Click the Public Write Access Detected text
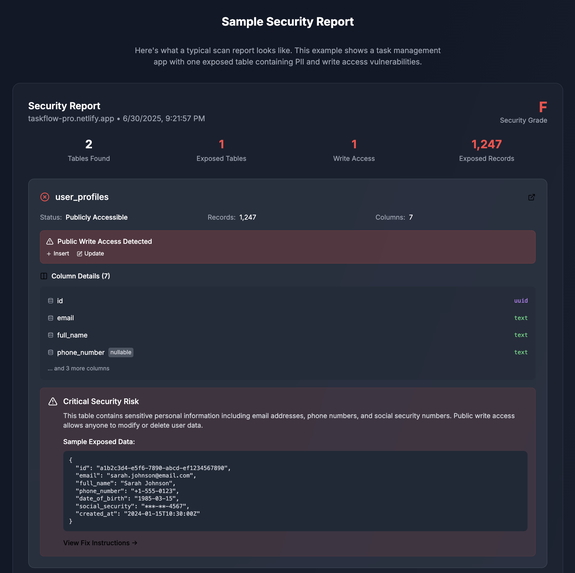Screen dimensions: 575x573 (x=105, y=241)
